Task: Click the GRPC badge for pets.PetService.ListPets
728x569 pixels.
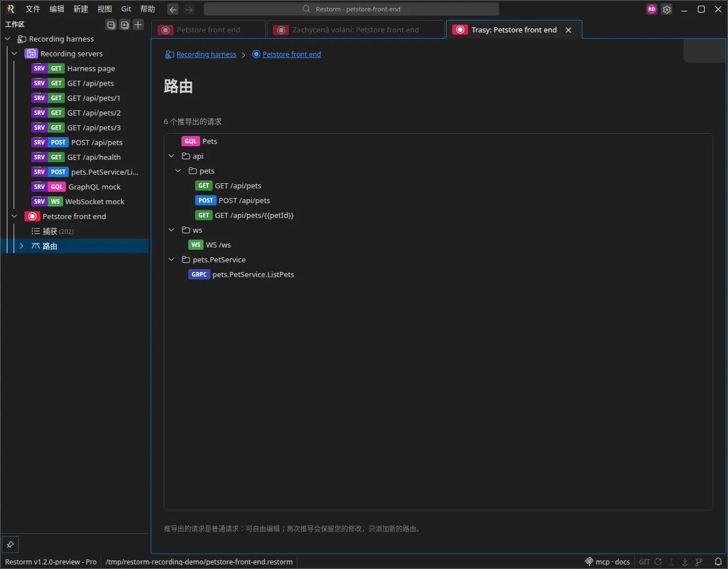Action: 199,274
